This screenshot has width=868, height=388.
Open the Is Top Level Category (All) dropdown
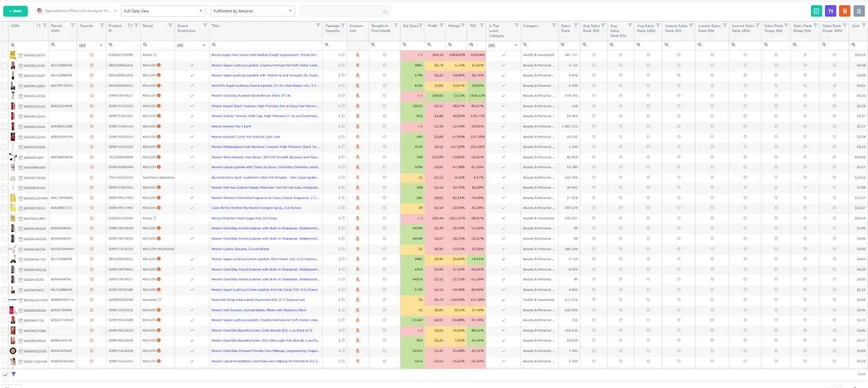coord(503,45)
